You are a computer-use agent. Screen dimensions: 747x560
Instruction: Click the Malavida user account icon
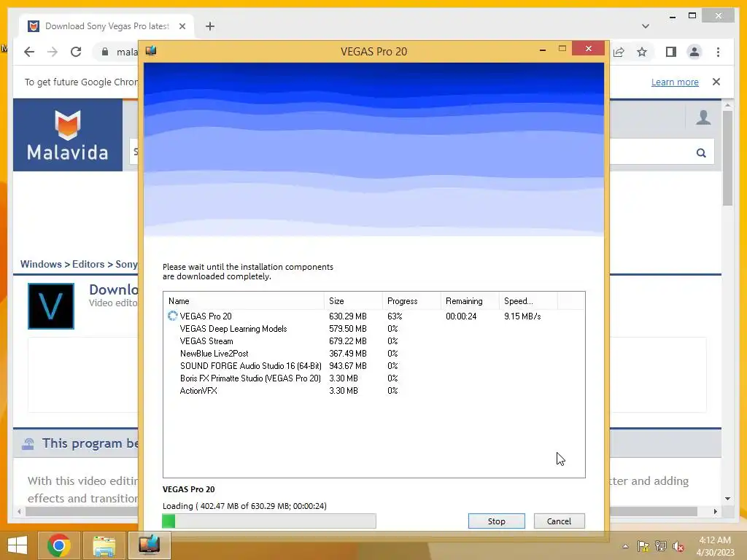pyautogui.click(x=703, y=117)
